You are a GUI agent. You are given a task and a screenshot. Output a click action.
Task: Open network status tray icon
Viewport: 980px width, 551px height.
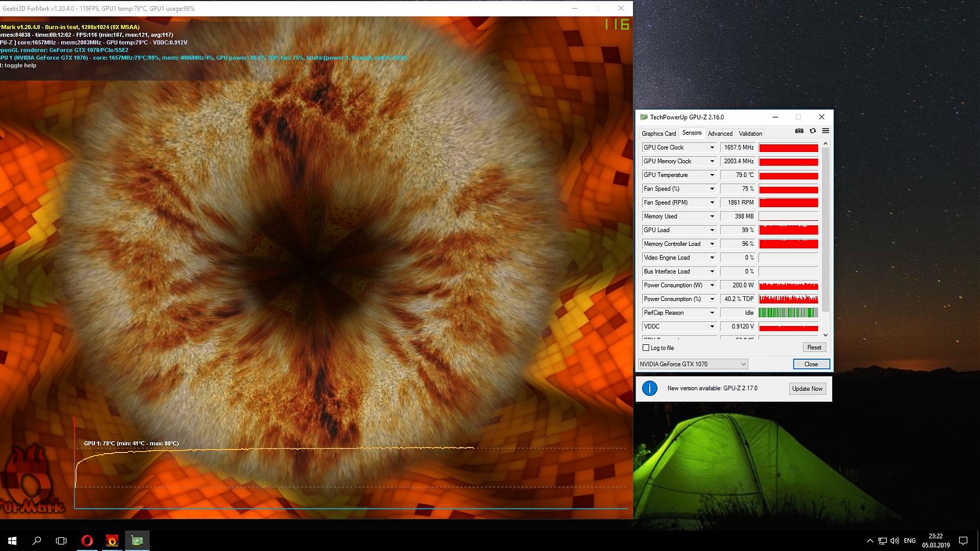point(883,541)
